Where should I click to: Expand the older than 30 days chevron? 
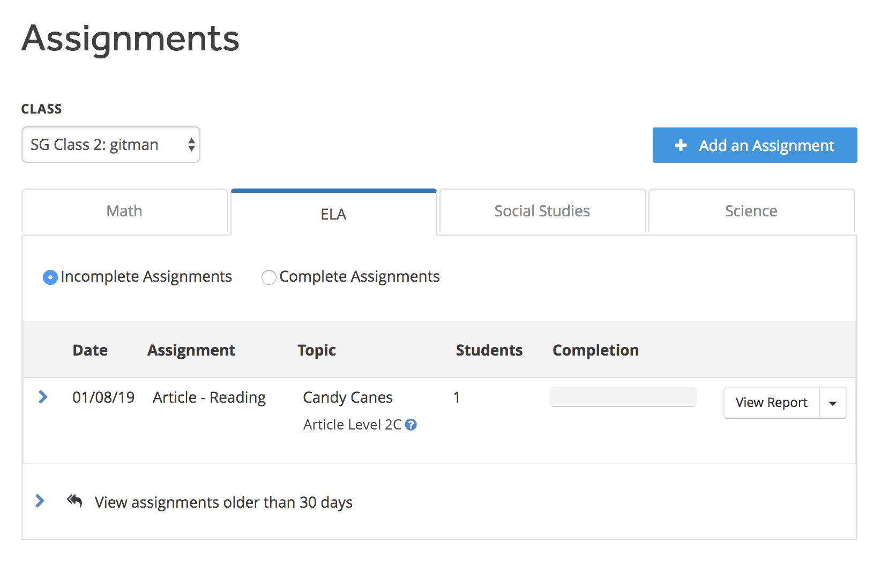pyautogui.click(x=40, y=501)
